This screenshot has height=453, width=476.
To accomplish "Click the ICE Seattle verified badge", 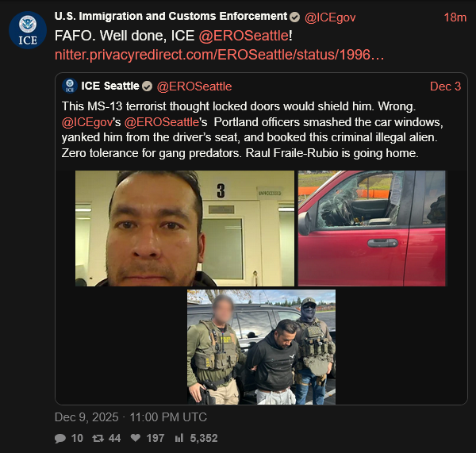I will tap(147, 86).
